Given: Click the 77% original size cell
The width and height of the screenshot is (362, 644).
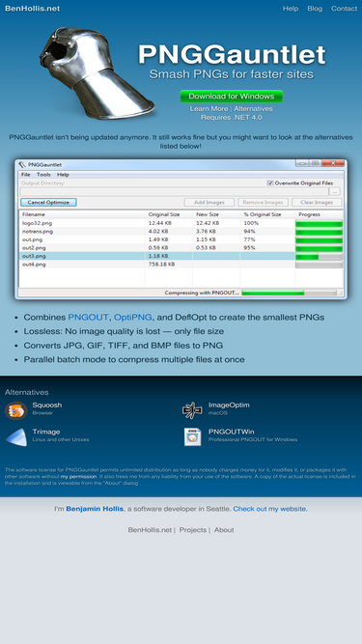Looking at the screenshot, I should pyautogui.click(x=250, y=239).
